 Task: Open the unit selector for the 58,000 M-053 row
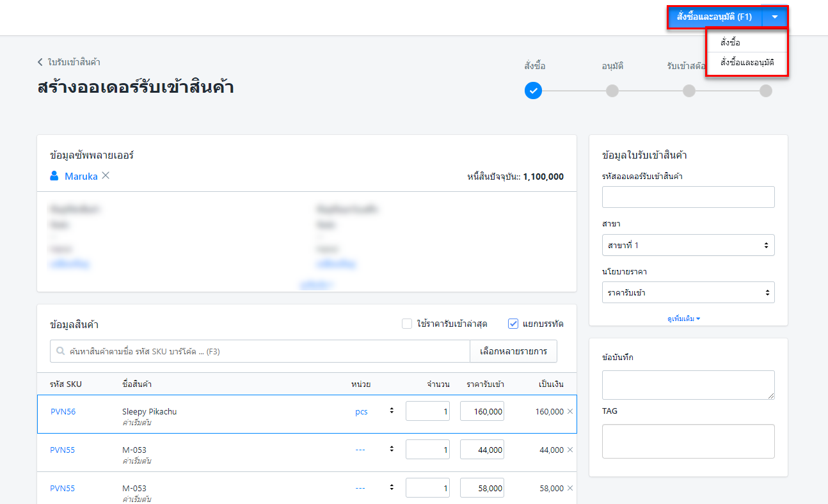coord(392,488)
